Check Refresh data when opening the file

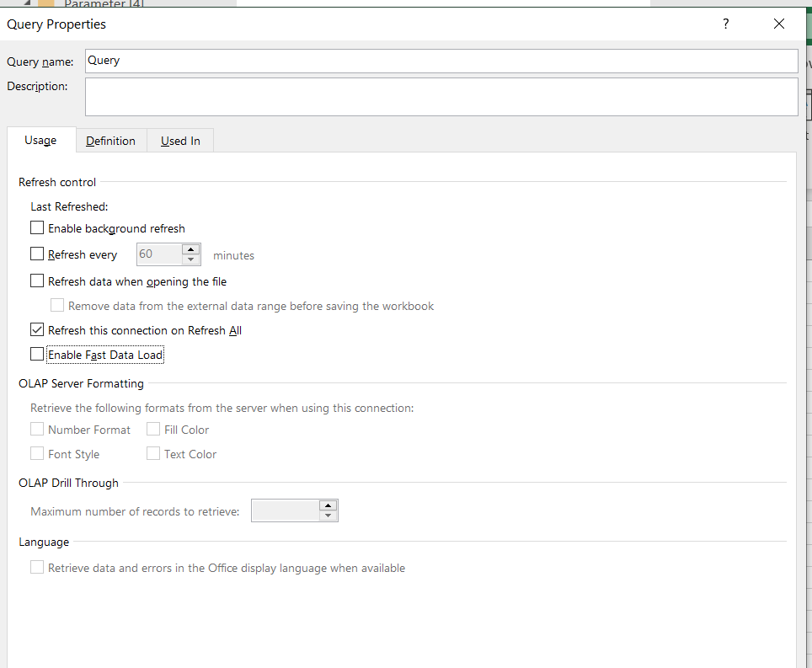[x=37, y=281]
